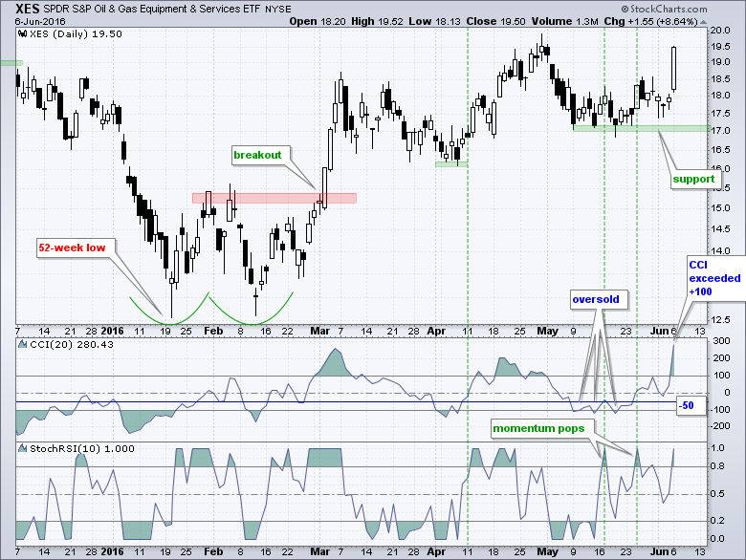Click the 'May' label on bottom date axis
The image size is (746, 560).
[547, 552]
